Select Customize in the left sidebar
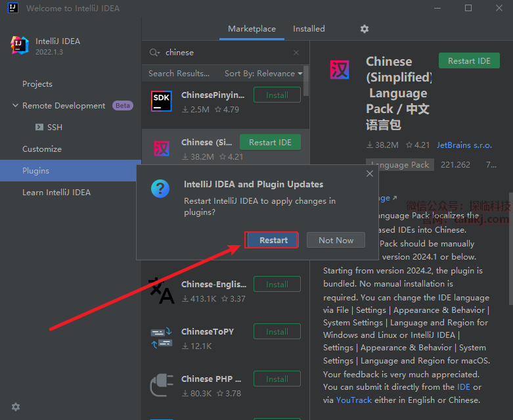 point(42,149)
